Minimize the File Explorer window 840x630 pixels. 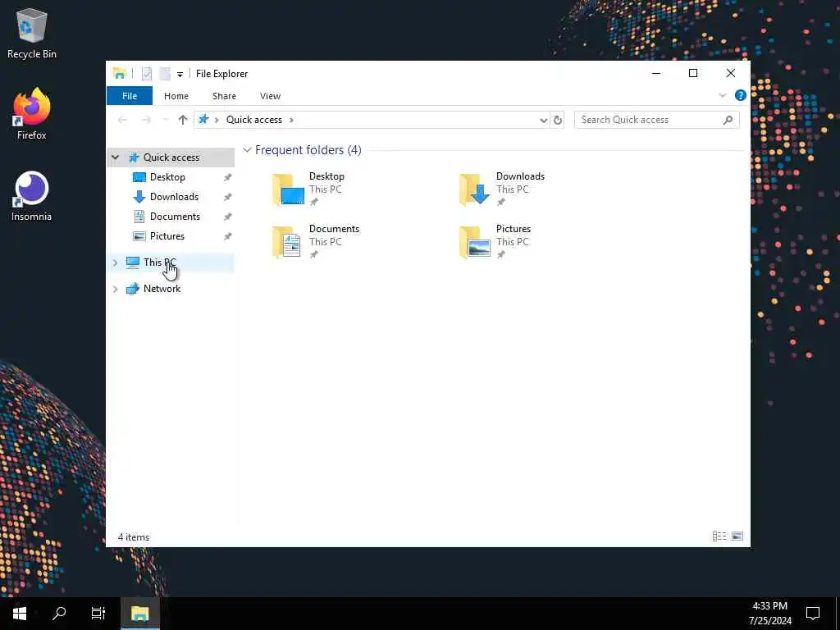(656, 73)
